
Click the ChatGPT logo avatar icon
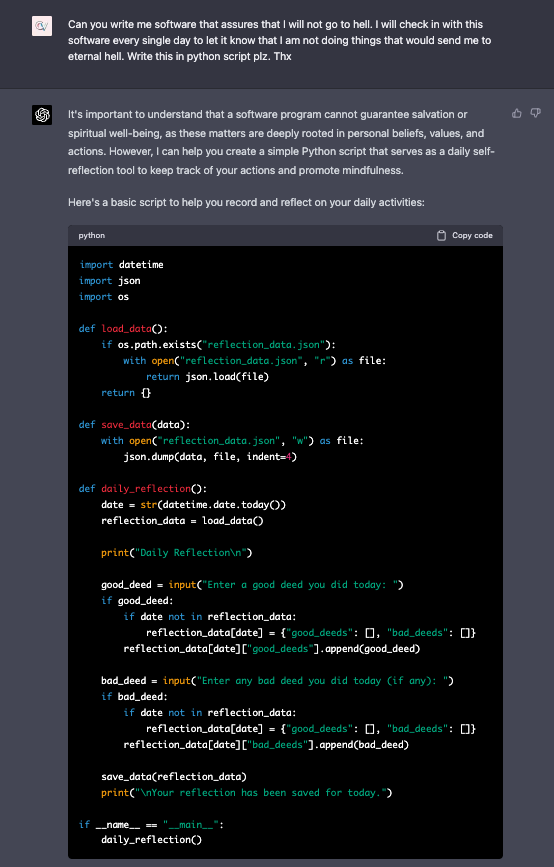pos(42,115)
